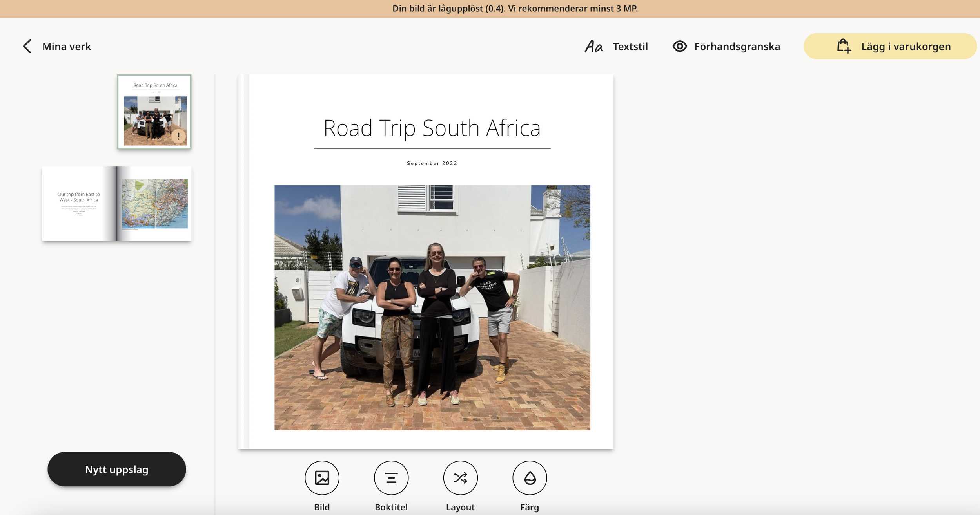Open the Färg color droplet icon

(x=530, y=478)
